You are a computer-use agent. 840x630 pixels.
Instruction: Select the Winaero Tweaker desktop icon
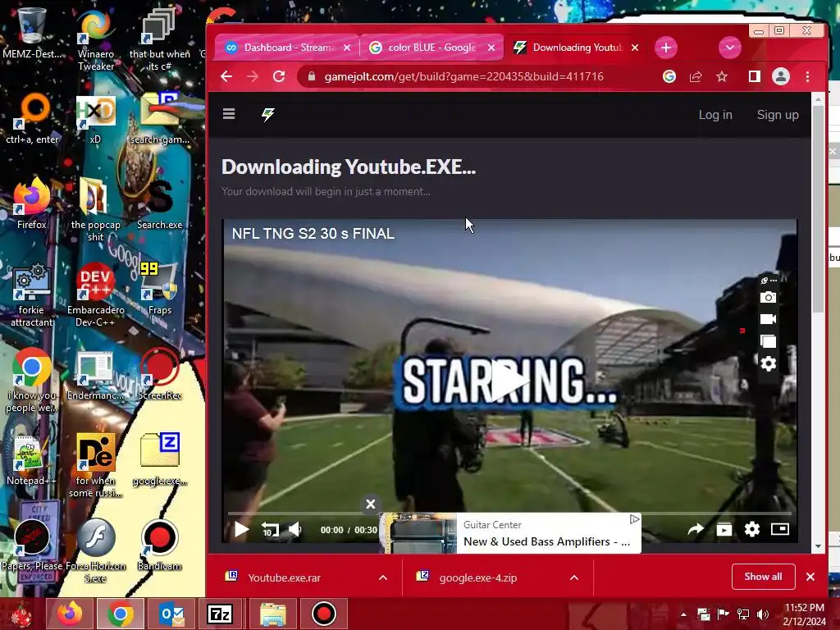point(96,39)
